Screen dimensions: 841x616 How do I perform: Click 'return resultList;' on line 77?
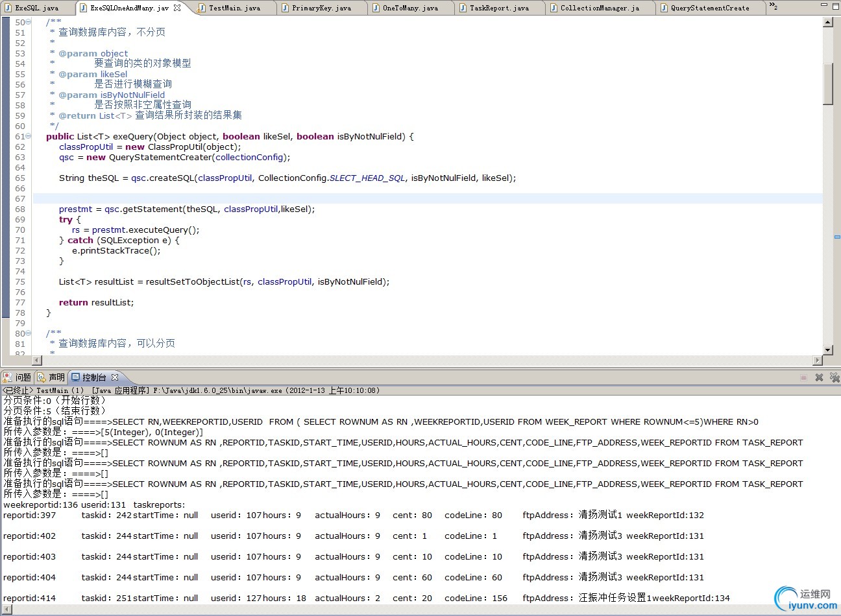tap(96, 302)
